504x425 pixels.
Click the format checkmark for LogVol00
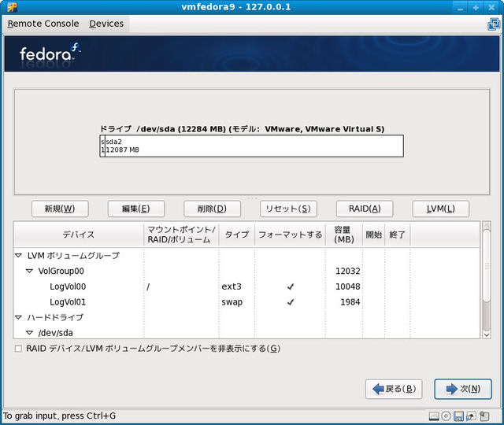[x=291, y=286]
